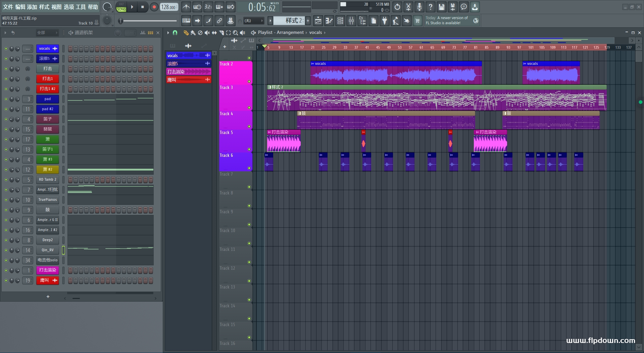
Task: Toggle the 3-2-1 countdown before recording
Action: 208,7
